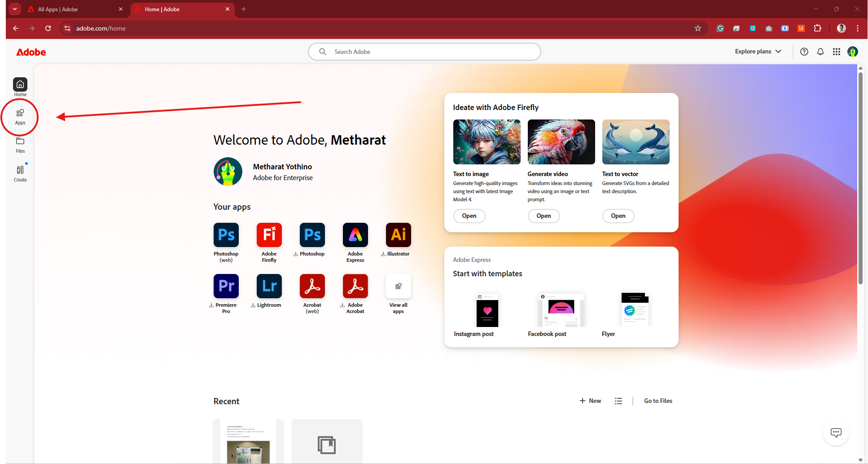The width and height of the screenshot is (868, 464).
Task: Click the Metharat Yothino profile picture
Action: tap(228, 172)
